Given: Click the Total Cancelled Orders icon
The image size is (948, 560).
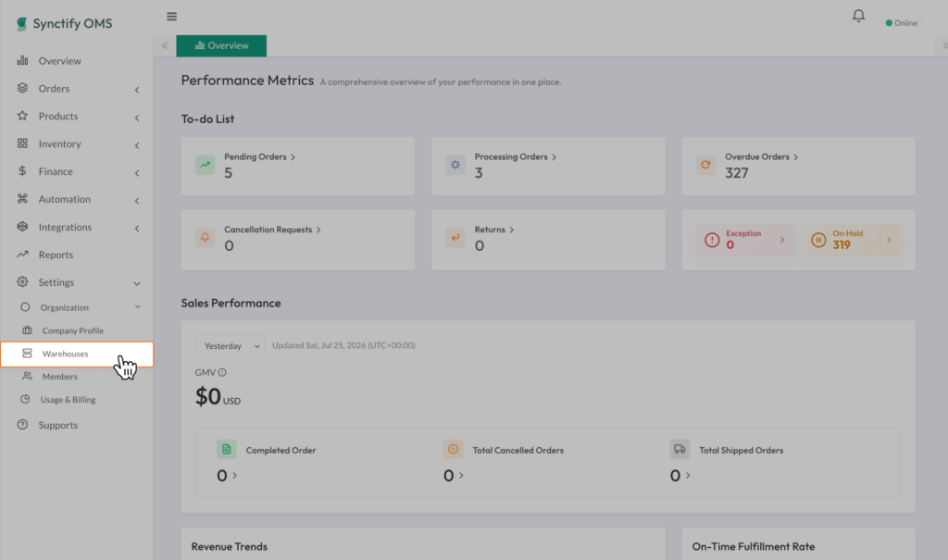Looking at the screenshot, I should 453,449.
